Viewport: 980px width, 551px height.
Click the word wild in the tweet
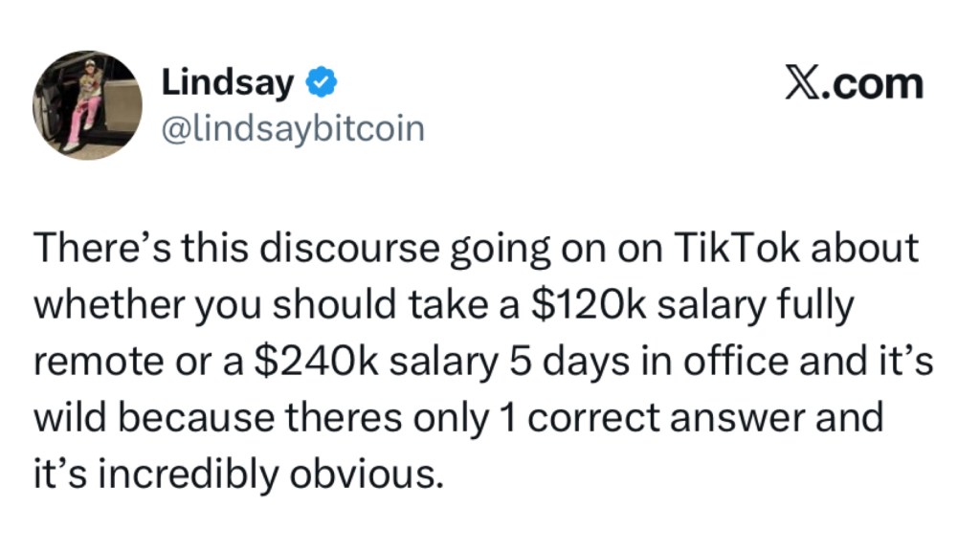click(72, 416)
